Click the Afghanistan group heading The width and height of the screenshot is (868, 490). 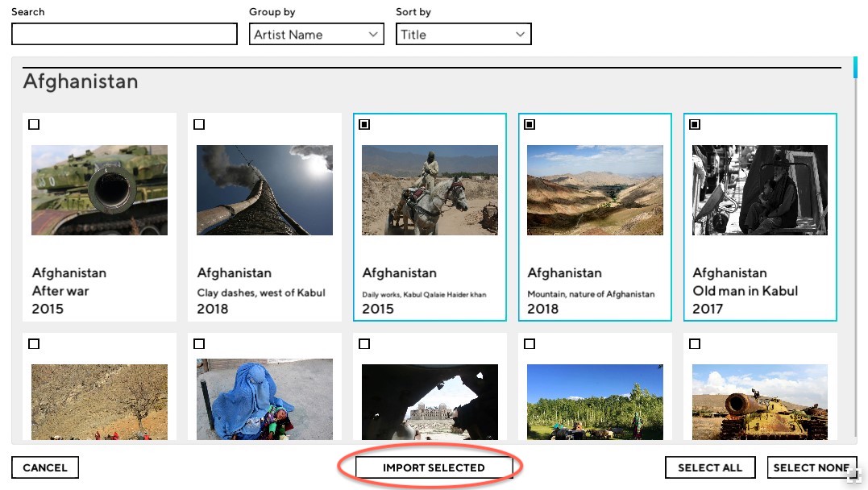click(x=81, y=81)
